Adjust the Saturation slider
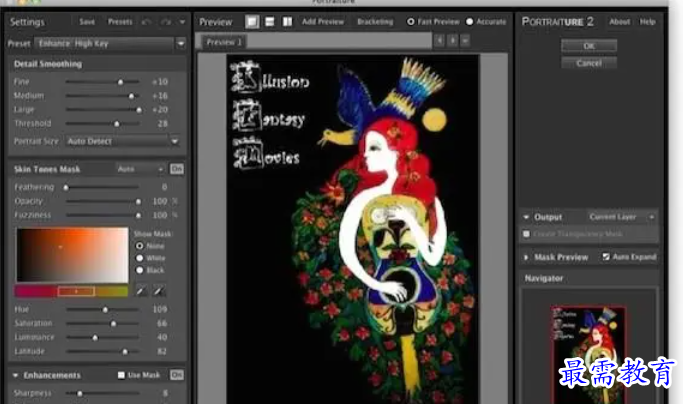Viewport: 683px width, 404px height. 113,323
